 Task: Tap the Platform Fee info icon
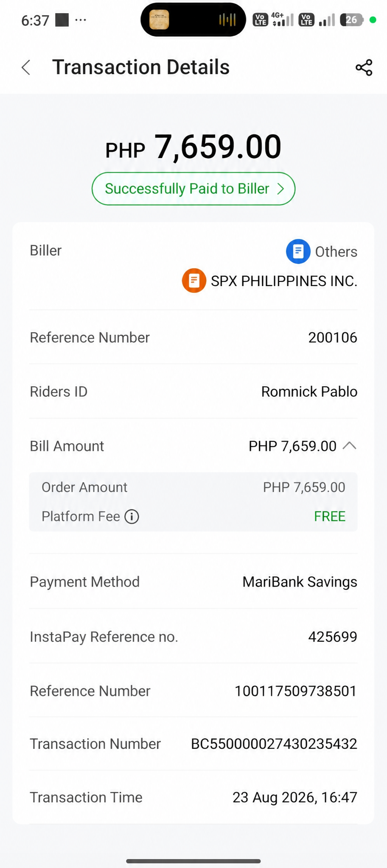point(132,517)
